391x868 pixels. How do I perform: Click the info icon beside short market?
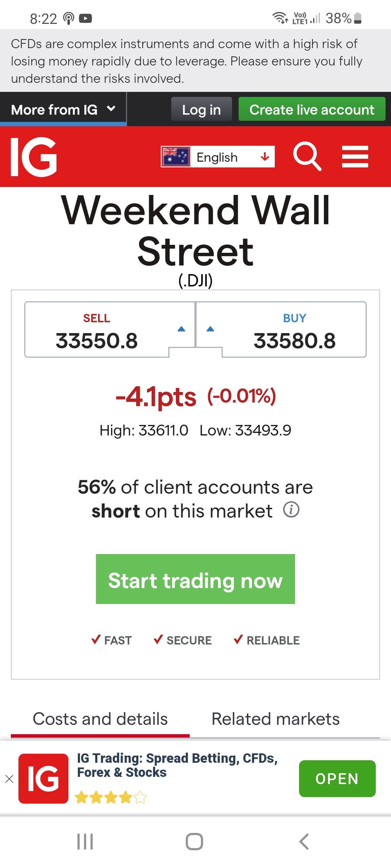291,510
